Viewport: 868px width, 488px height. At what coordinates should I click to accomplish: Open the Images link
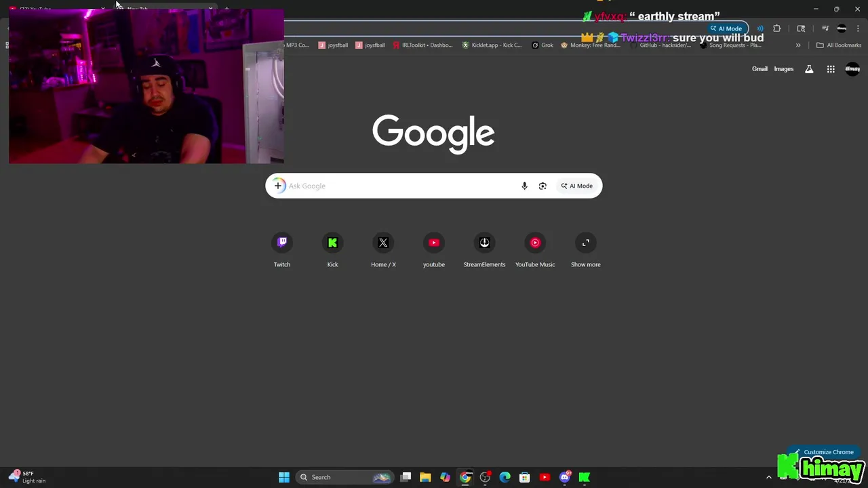[x=783, y=69]
